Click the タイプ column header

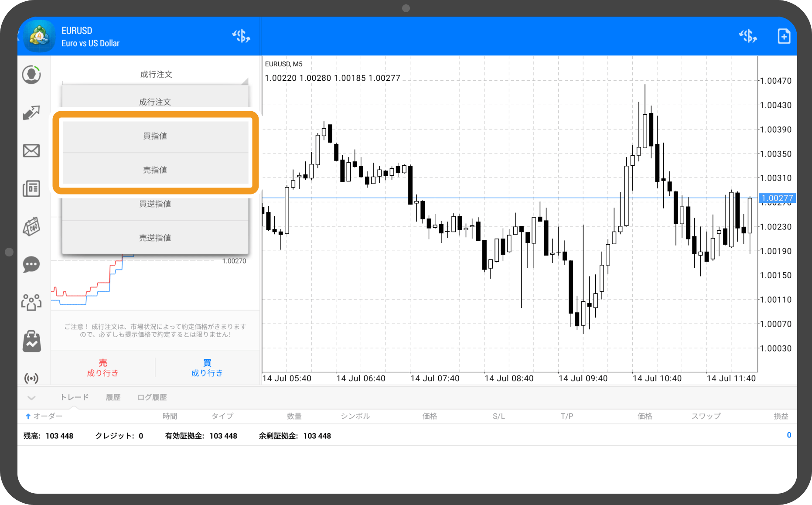[222, 416]
